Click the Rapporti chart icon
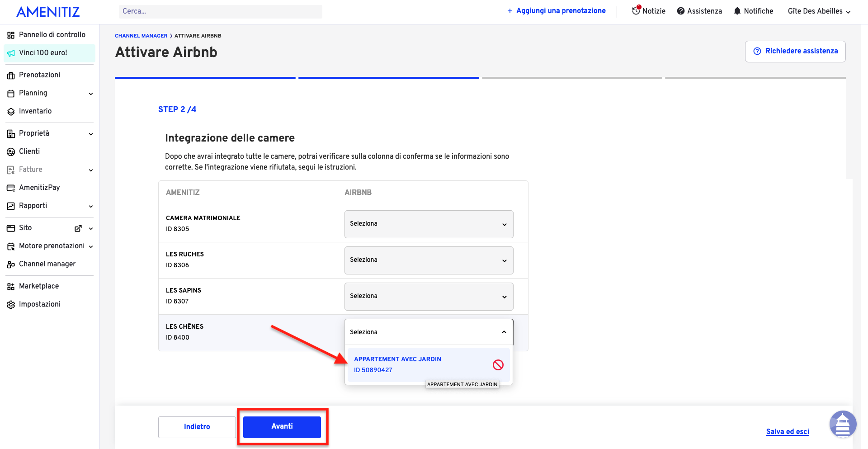Viewport: 868px width, 449px height. [11, 206]
